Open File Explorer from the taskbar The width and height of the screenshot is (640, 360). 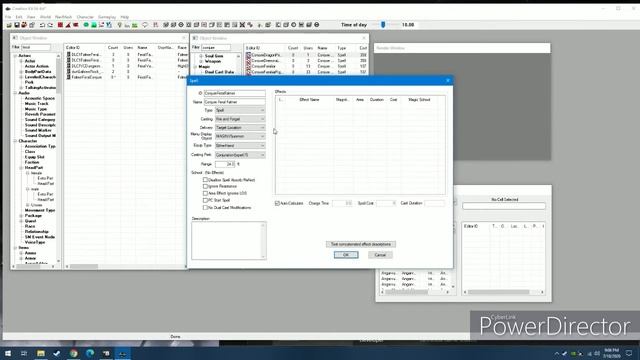41,353
